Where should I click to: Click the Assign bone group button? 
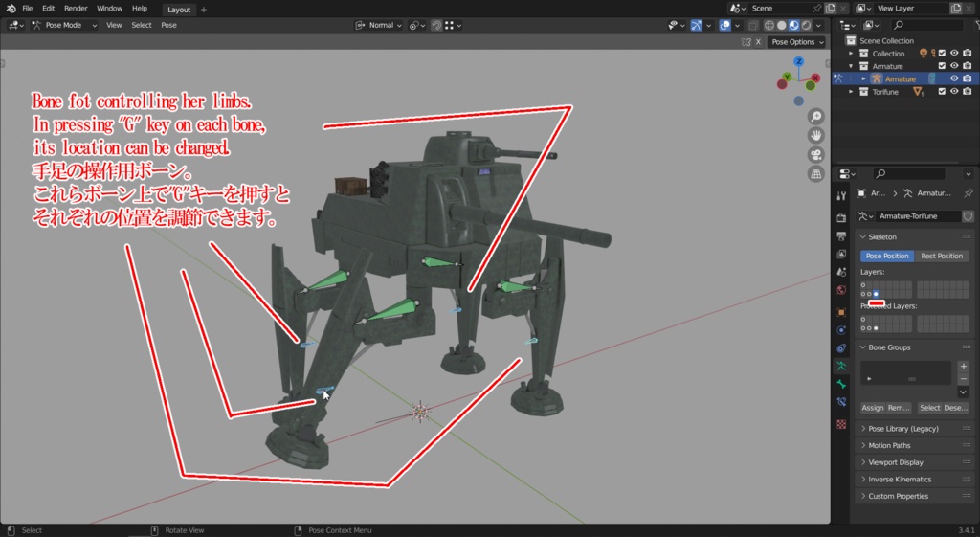873,408
